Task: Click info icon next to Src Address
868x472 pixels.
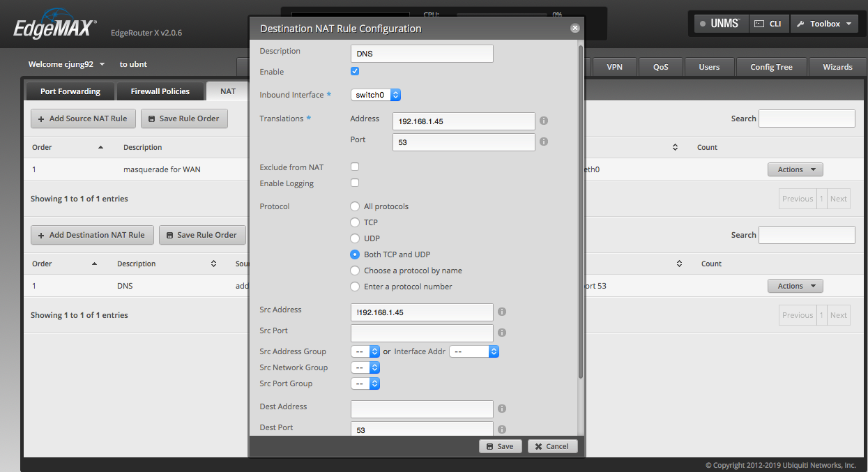Action: point(502,312)
